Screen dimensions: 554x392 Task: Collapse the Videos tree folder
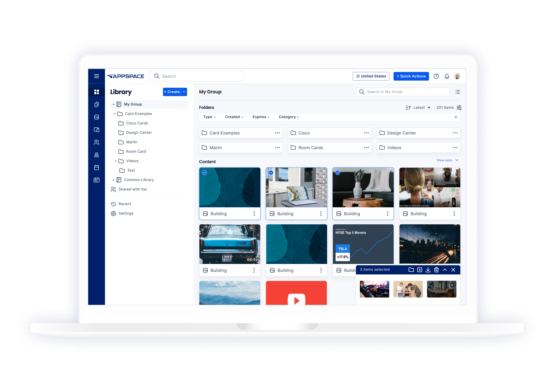(x=116, y=161)
